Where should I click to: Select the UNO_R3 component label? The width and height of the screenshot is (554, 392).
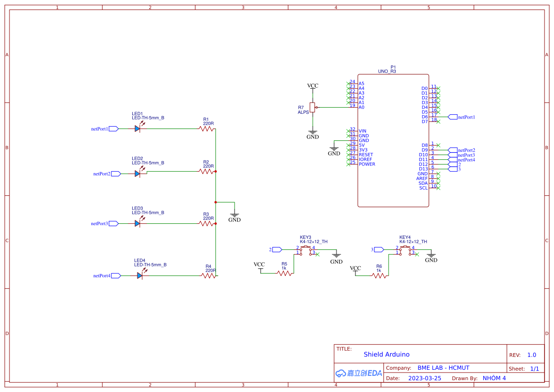coord(387,71)
